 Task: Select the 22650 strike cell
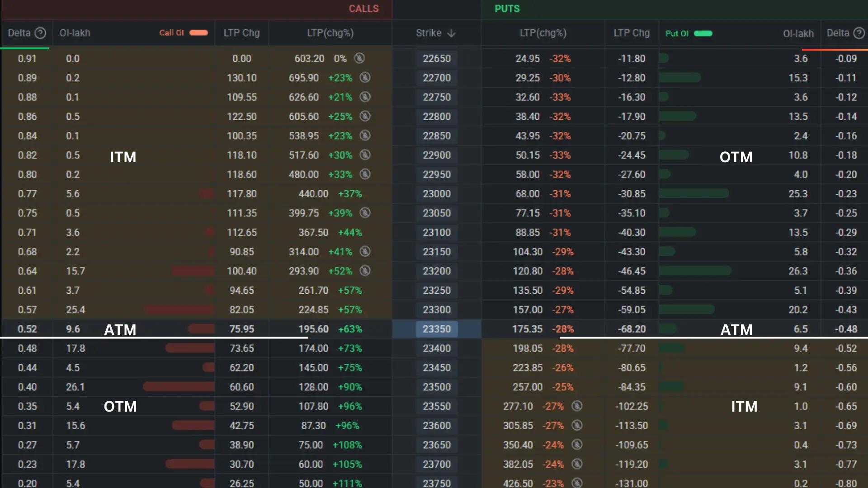(x=437, y=58)
